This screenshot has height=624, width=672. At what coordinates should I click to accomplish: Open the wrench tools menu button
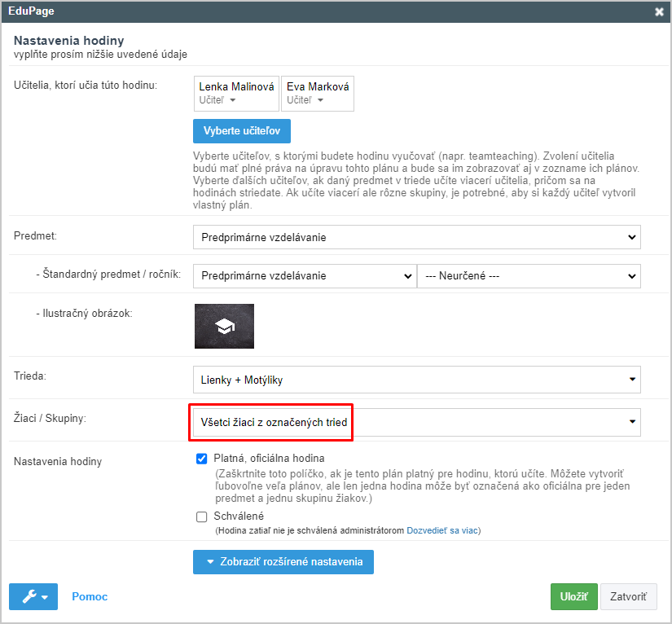pos(33,596)
